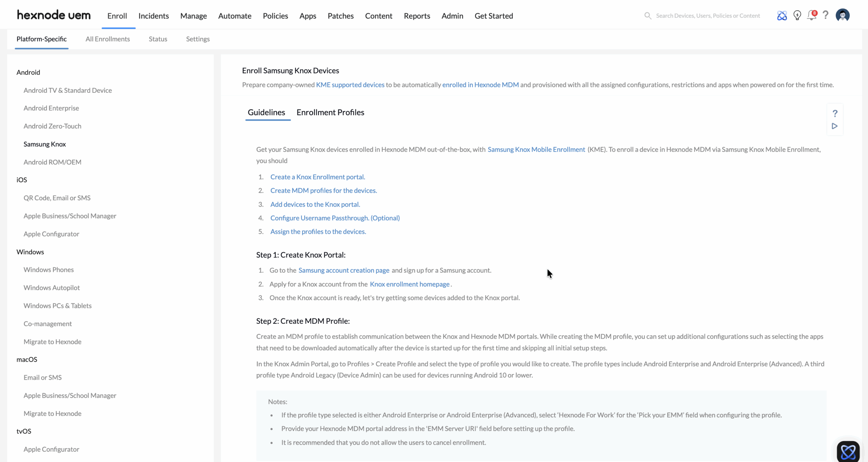Click the help question mark in the header
Screen dimensions: 868x462
point(826,15)
